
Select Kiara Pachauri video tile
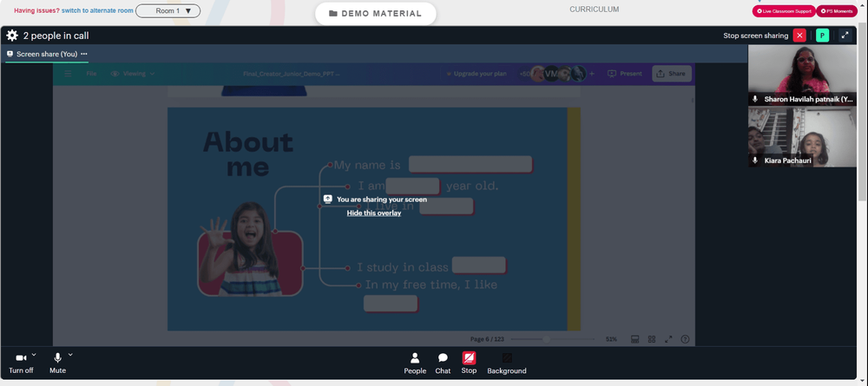(802, 136)
